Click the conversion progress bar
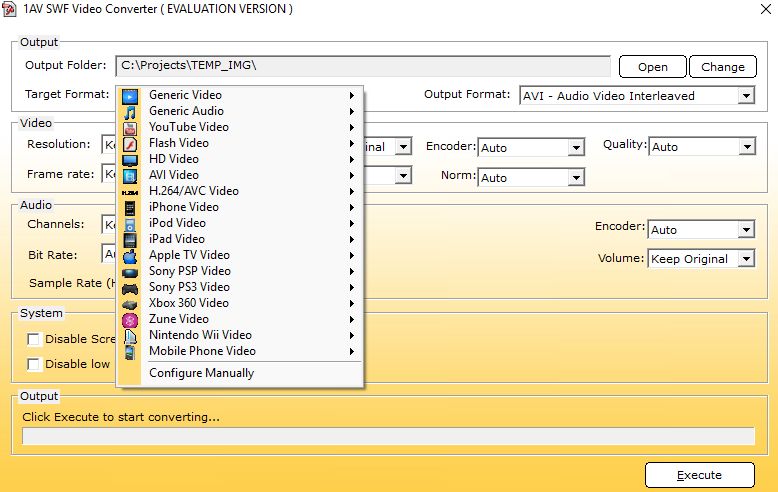778x492 pixels. point(388,436)
